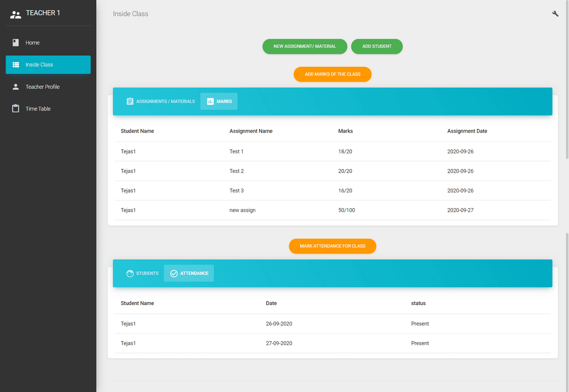Viewport: 569px width, 392px height.
Task: Click Present status for 26-09-2020
Action: pyautogui.click(x=420, y=324)
